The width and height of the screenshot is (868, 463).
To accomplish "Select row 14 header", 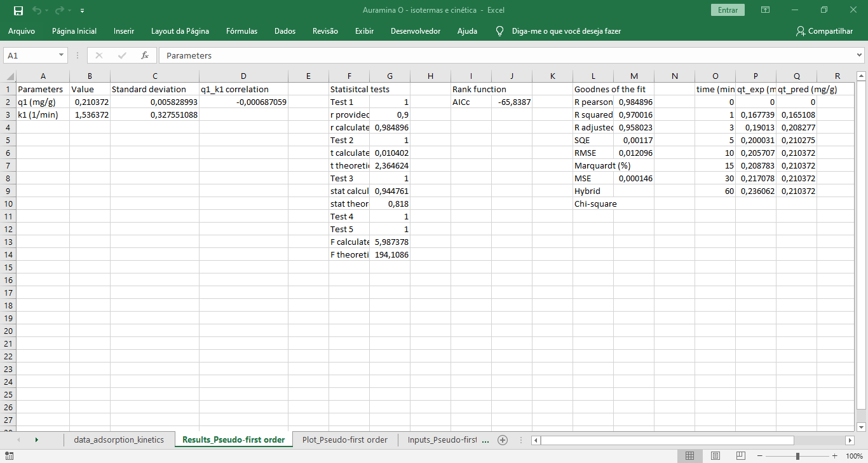I will tap(8, 254).
